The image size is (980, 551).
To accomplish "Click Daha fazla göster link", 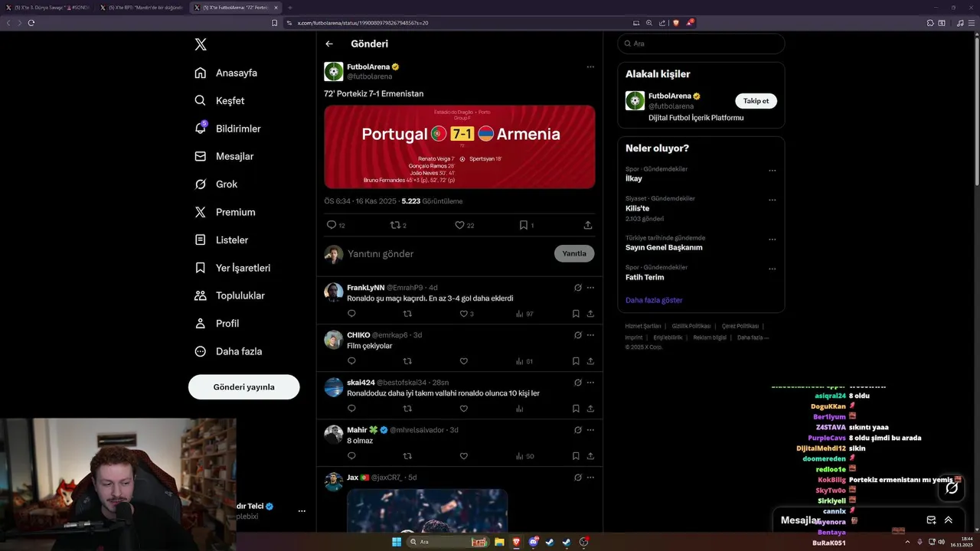I will (x=654, y=300).
